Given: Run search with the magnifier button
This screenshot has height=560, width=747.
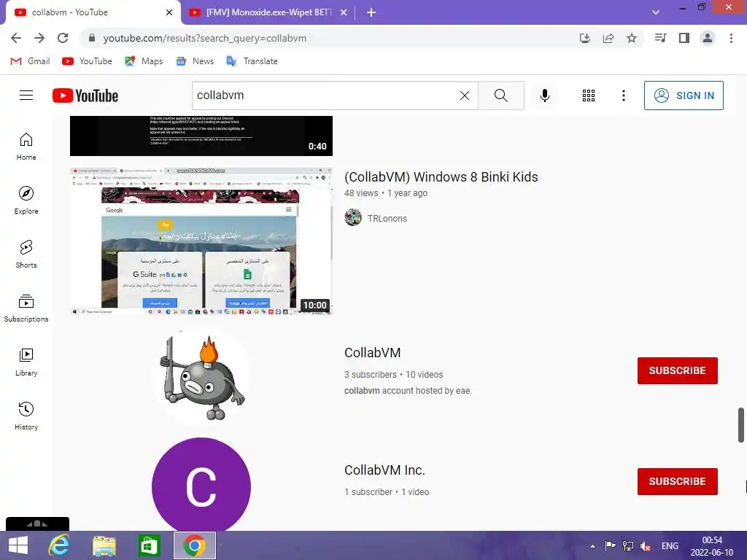Looking at the screenshot, I should point(500,96).
